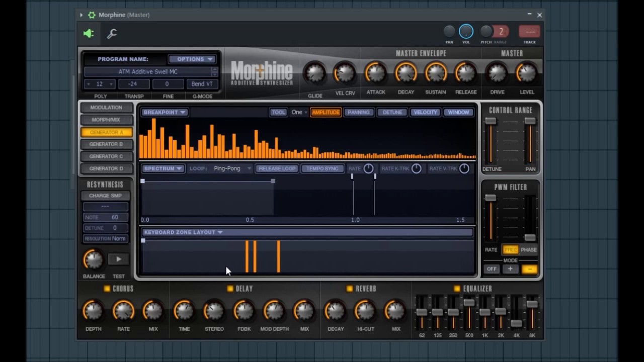Click the Reverb Decay knob
This screenshot has height=362, width=644.
click(x=335, y=311)
